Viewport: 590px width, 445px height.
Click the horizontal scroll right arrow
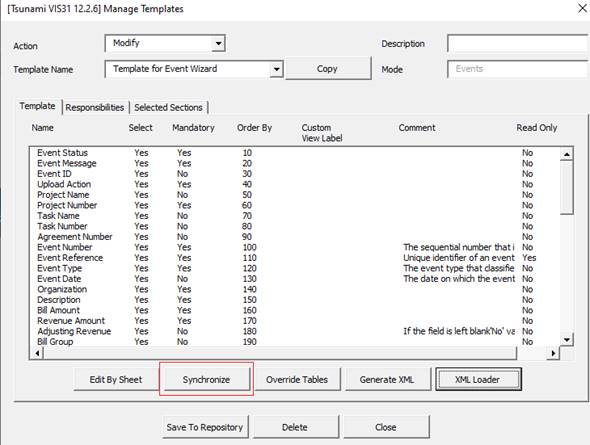pyautogui.click(x=553, y=353)
